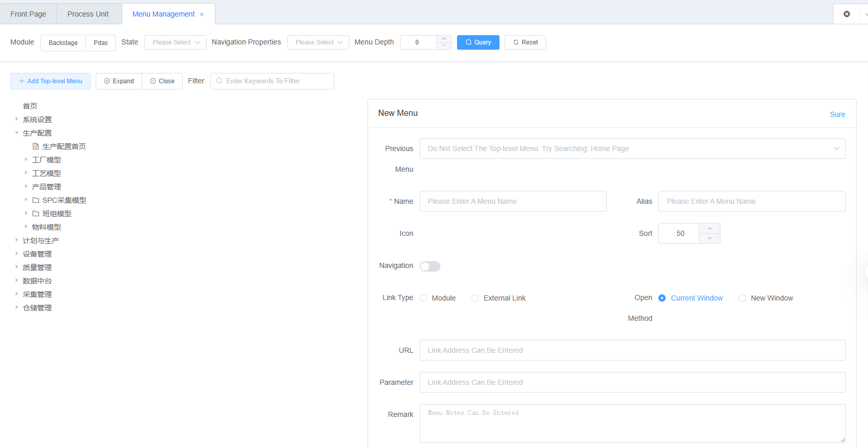868x448 pixels.
Task: Click the file icon beside 生产配置首页
Action: tap(36, 146)
